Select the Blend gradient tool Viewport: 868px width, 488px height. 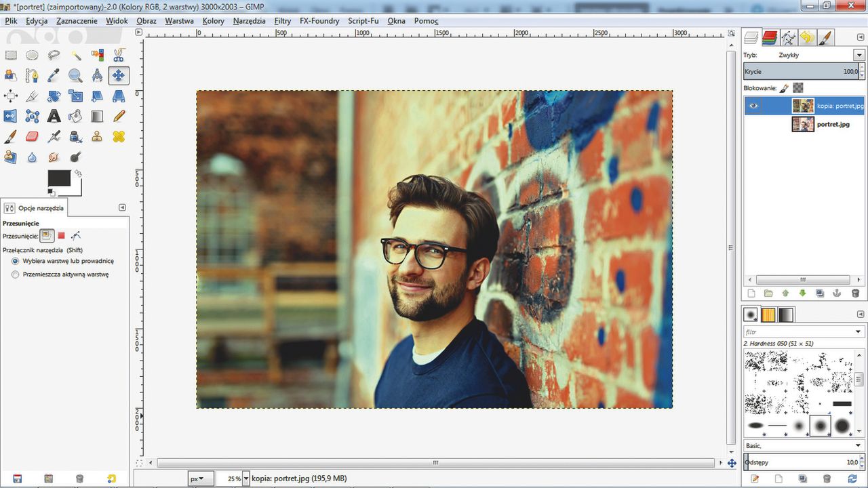97,117
